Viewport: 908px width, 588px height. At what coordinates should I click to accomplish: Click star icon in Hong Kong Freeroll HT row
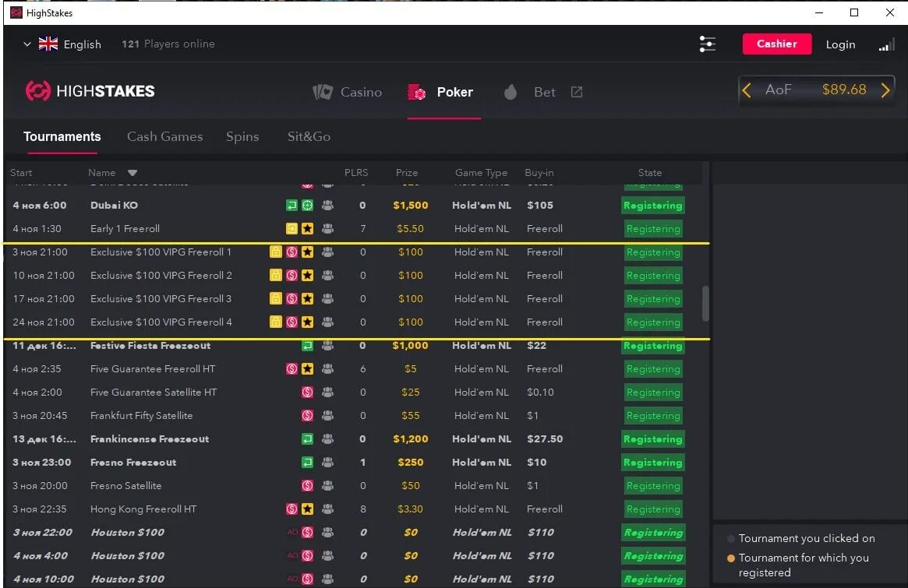coord(308,509)
